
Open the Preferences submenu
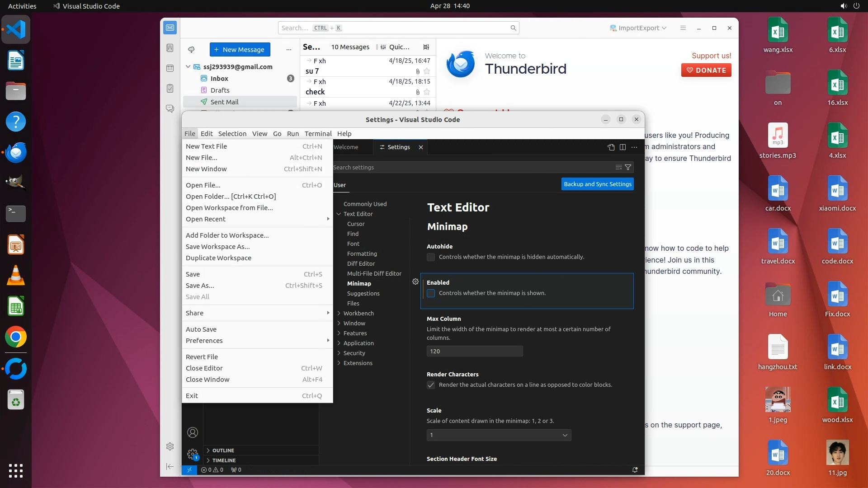(204, 341)
